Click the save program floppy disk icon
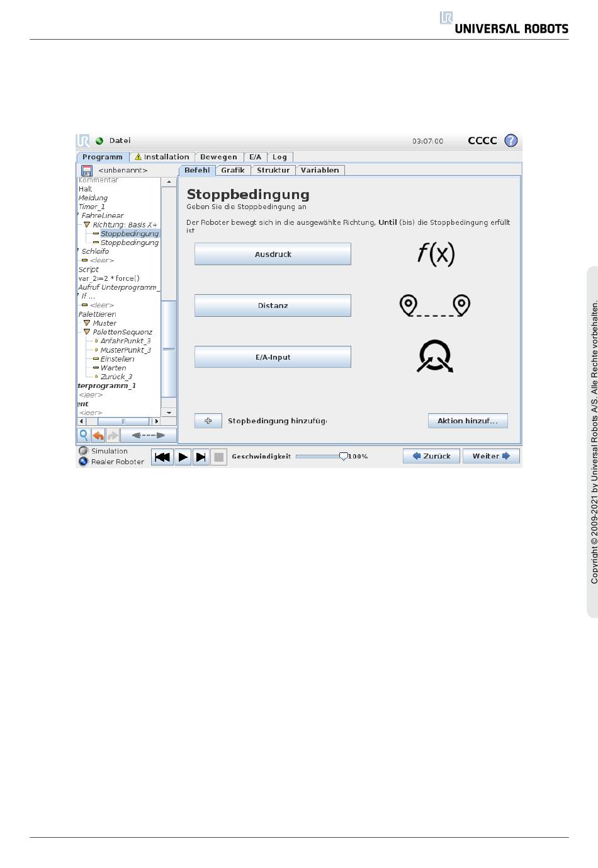The width and height of the screenshot is (598, 868). pyautogui.click(x=87, y=171)
